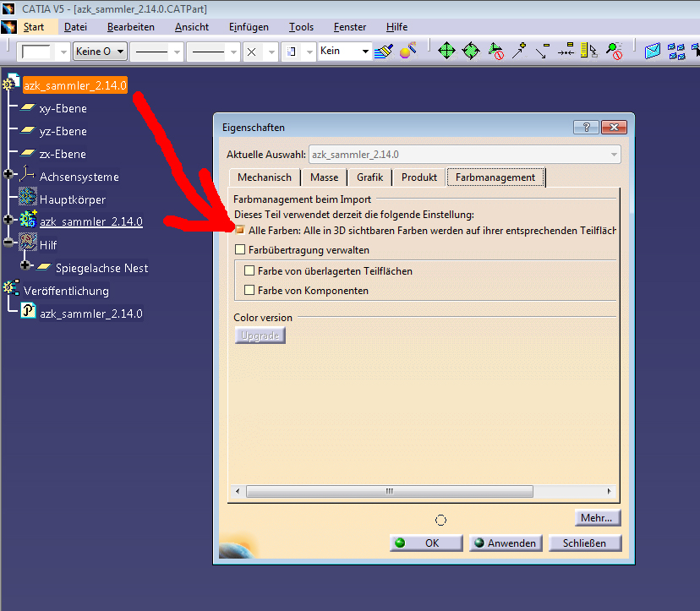The width and height of the screenshot is (700, 611).
Task: Click the horizontal scrollbar thumb in dialog
Action: click(389, 491)
